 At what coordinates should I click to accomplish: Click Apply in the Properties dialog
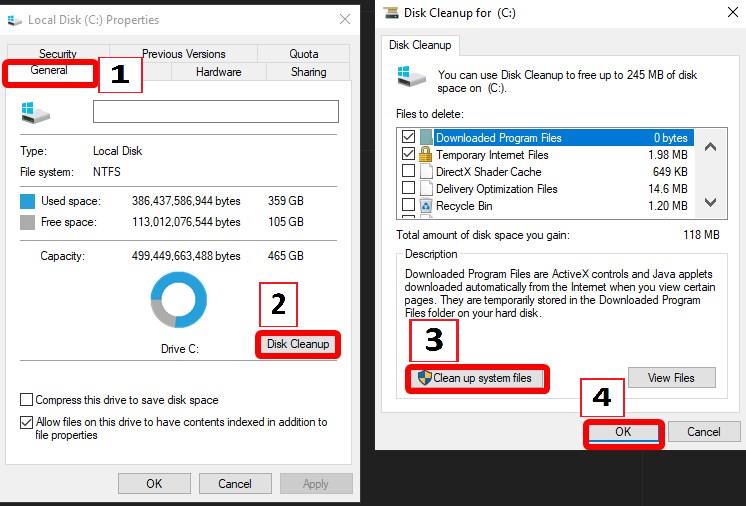[316, 484]
